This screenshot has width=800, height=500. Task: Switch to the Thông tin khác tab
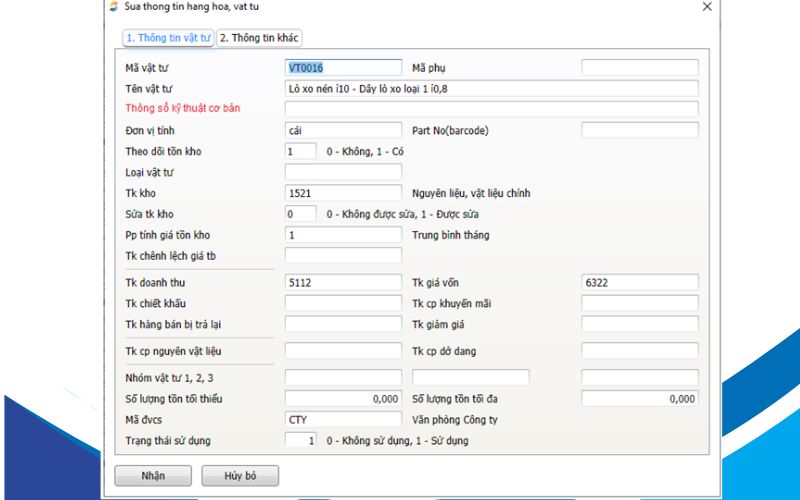[x=259, y=38]
